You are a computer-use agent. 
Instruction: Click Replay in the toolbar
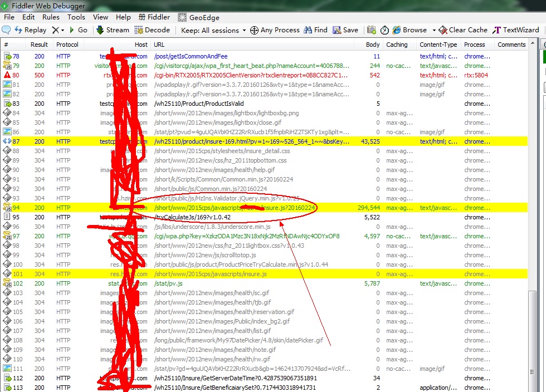pos(30,30)
